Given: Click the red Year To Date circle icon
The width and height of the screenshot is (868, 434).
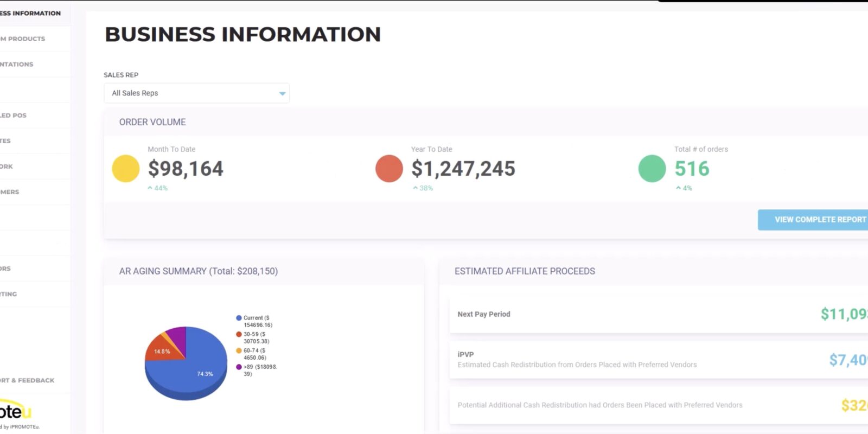Looking at the screenshot, I should click(389, 168).
